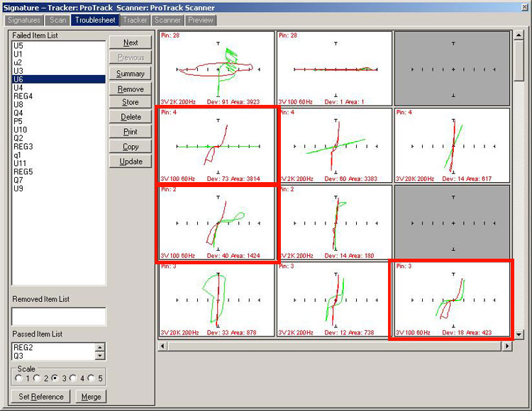Open Pin 3 signature with Dev 12
Image resolution: width=532 pixels, height=411 pixels.
[334, 299]
